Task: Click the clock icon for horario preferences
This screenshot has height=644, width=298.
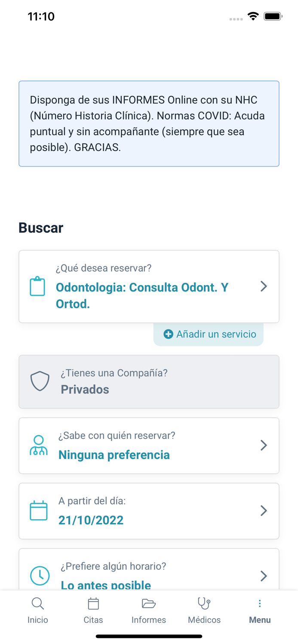Action: coord(40,576)
